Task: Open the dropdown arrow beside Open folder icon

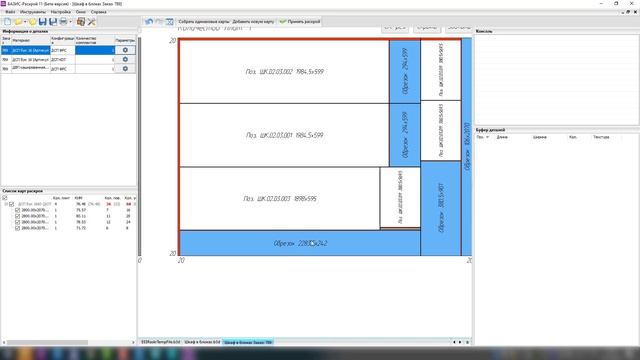Action: coord(25,22)
